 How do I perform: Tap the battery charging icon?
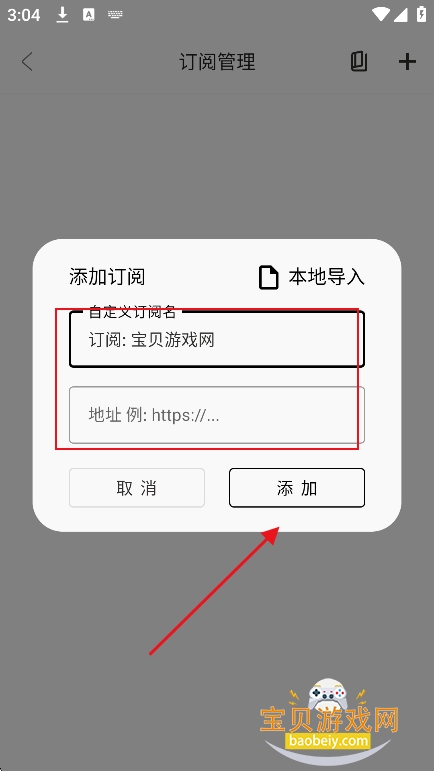coord(421,15)
